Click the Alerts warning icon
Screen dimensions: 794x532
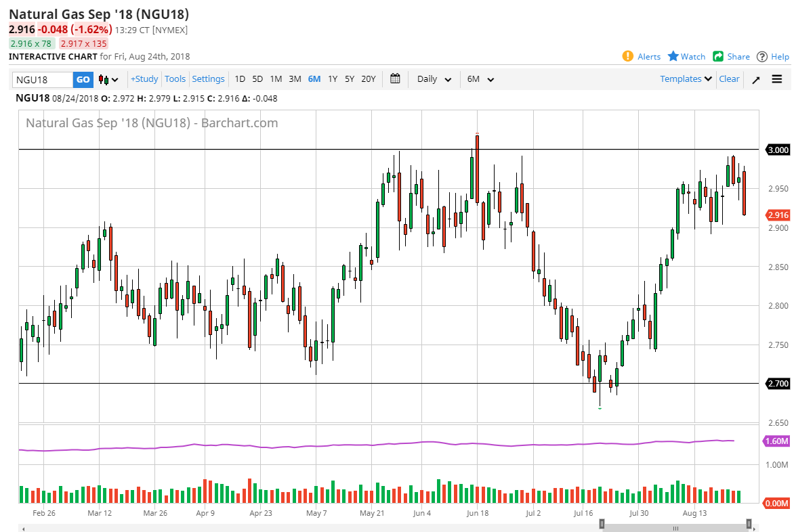(627, 56)
